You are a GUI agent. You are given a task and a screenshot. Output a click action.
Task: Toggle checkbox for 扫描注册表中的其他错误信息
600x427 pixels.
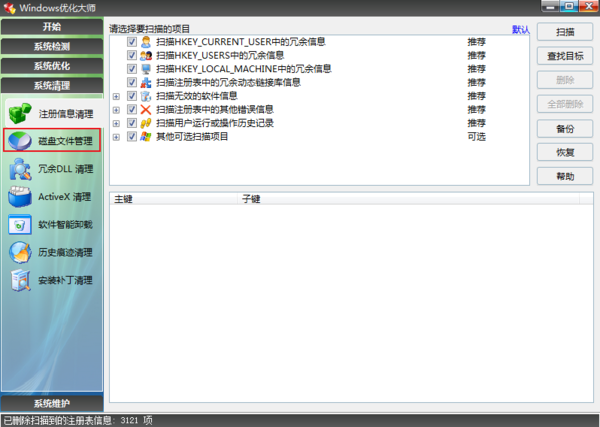click(x=132, y=109)
